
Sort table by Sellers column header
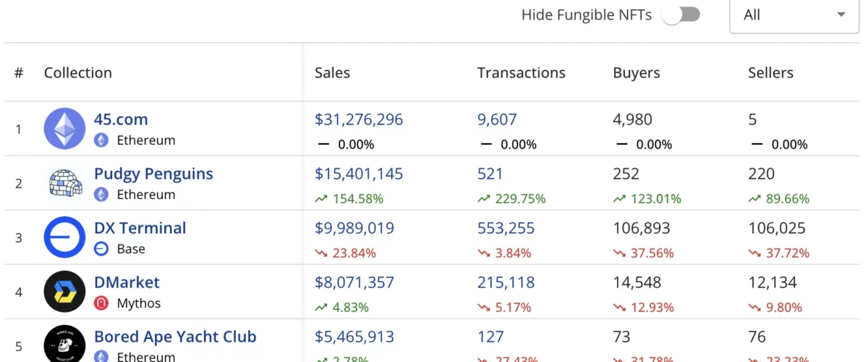click(x=770, y=72)
